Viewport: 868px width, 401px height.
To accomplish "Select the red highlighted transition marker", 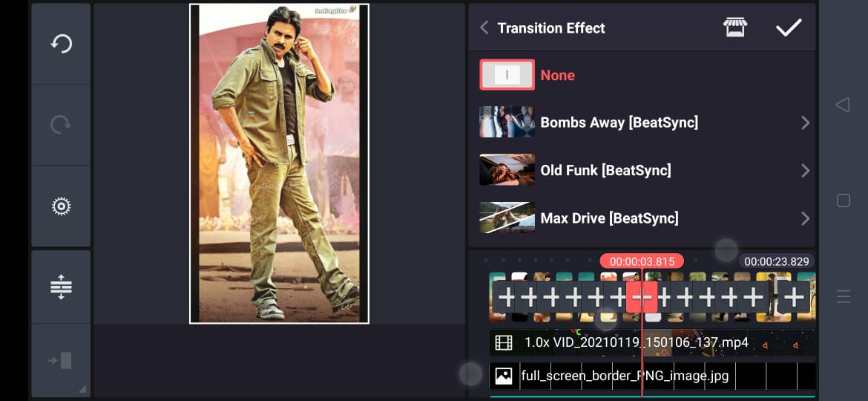I will tap(642, 298).
